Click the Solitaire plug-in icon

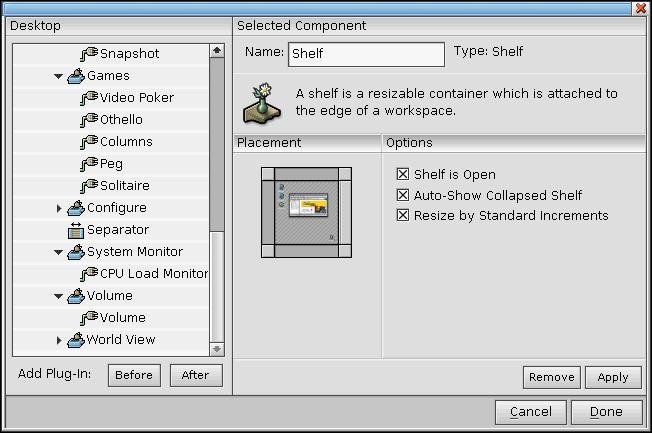click(x=89, y=186)
